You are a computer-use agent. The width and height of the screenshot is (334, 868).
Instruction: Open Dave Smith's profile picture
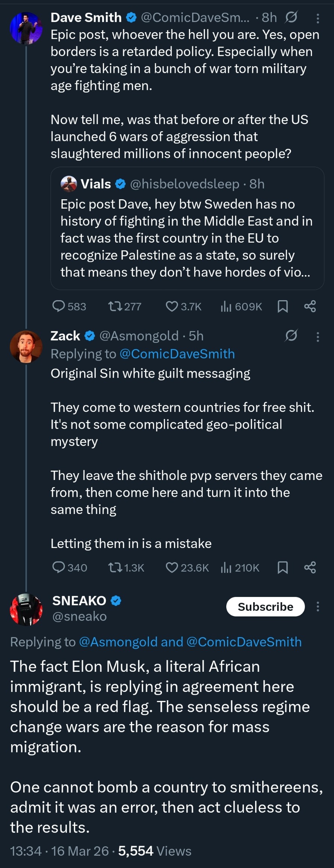click(x=26, y=28)
